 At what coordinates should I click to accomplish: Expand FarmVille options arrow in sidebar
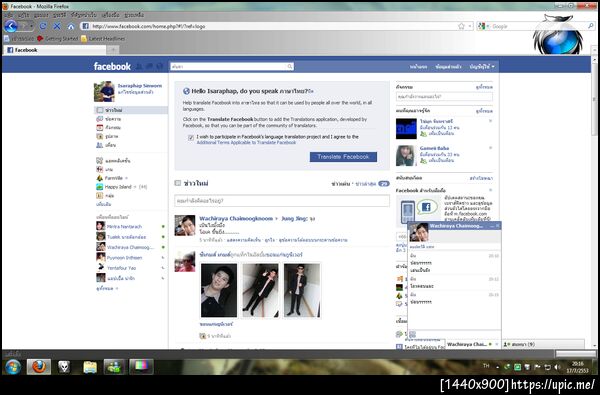[x=126, y=178]
